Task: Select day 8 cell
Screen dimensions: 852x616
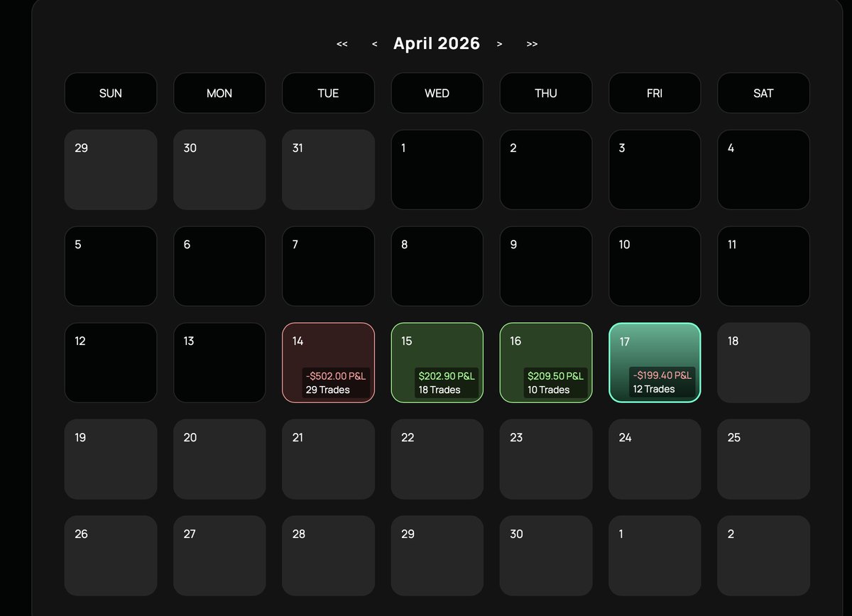Action: (x=437, y=266)
